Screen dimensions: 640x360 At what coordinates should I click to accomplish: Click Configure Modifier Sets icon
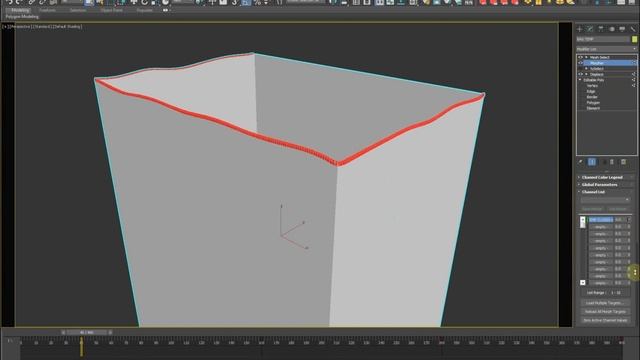pos(623,162)
